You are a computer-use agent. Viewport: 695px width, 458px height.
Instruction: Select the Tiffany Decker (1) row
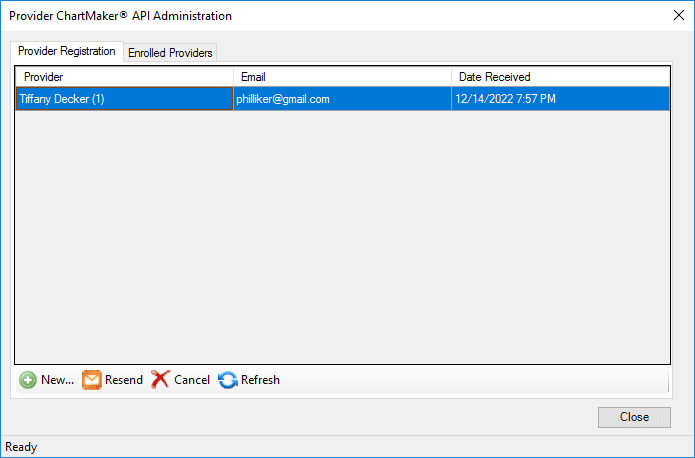coord(343,98)
